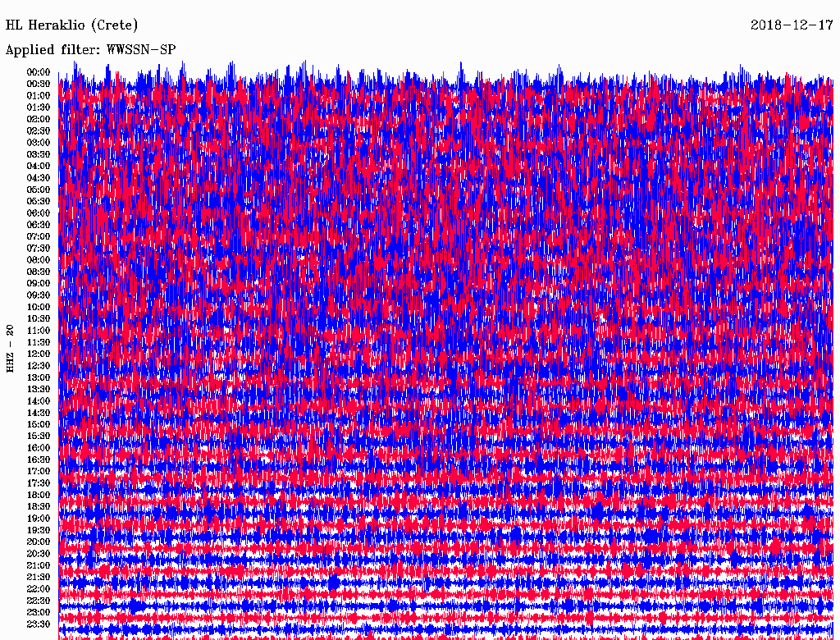Click the 04:30 time row label
The width and height of the screenshot is (840, 640).
coord(39,178)
